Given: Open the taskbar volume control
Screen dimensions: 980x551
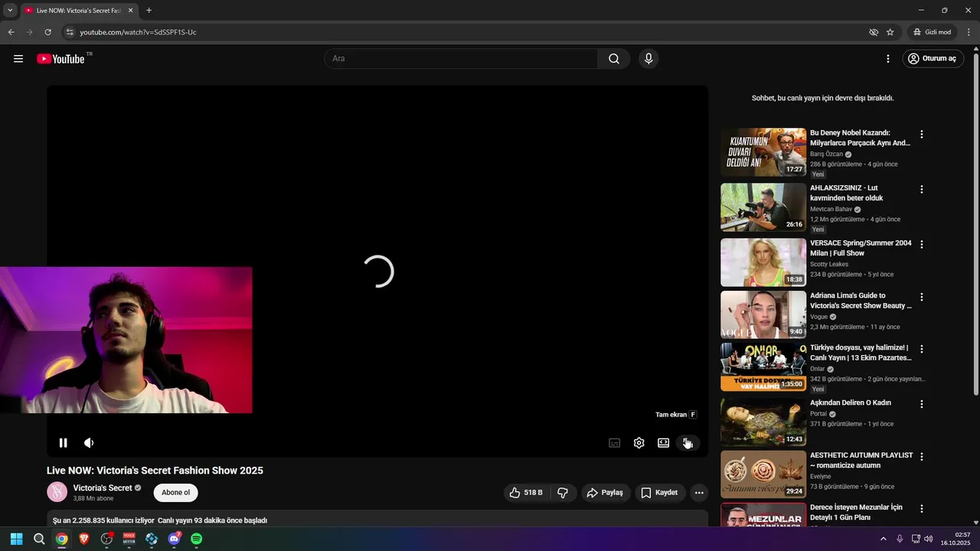Looking at the screenshot, I should [x=929, y=539].
